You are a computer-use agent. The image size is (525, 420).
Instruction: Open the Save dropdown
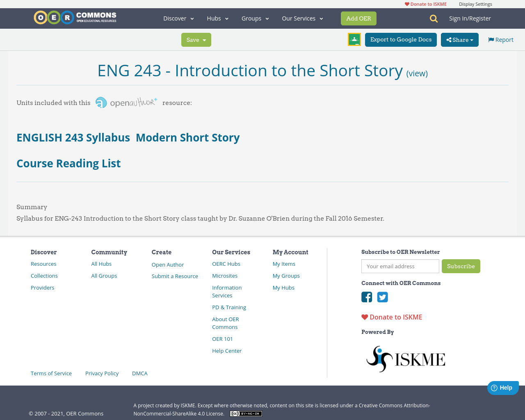coord(196,39)
